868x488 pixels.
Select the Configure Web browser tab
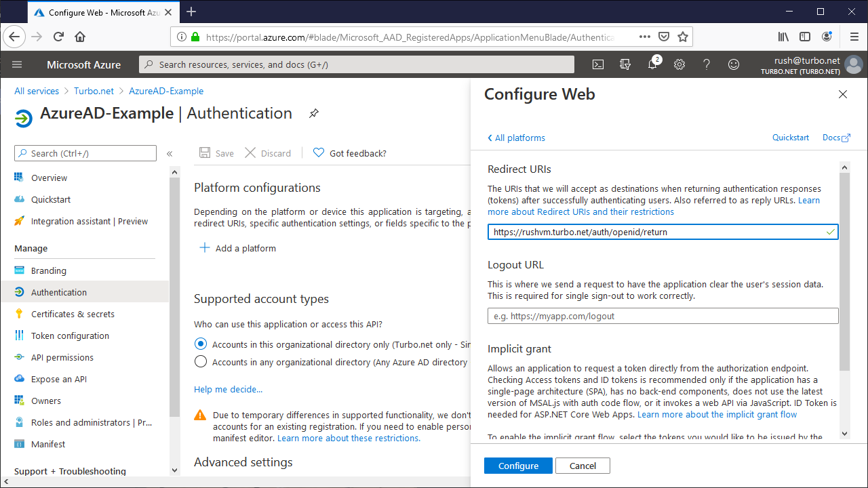coord(95,12)
